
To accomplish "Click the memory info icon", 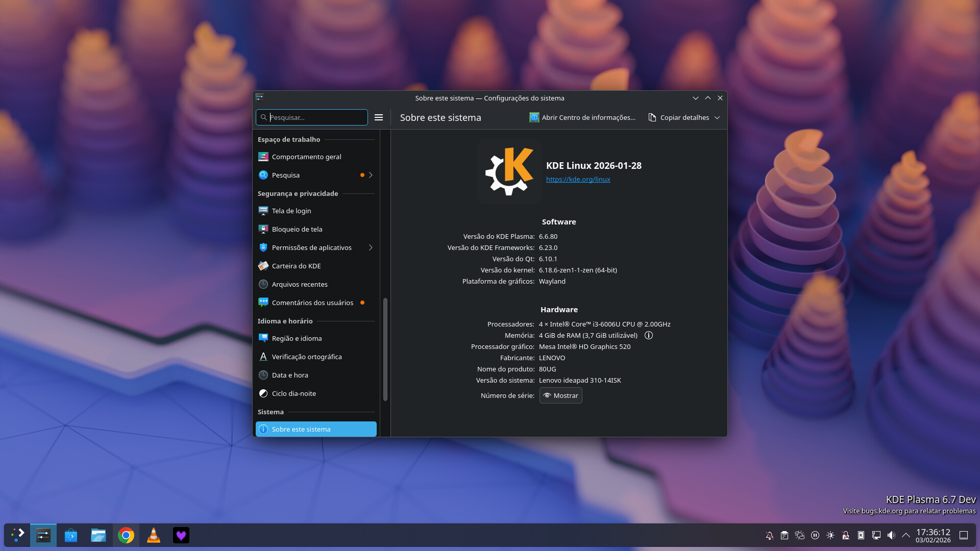I will click(649, 335).
